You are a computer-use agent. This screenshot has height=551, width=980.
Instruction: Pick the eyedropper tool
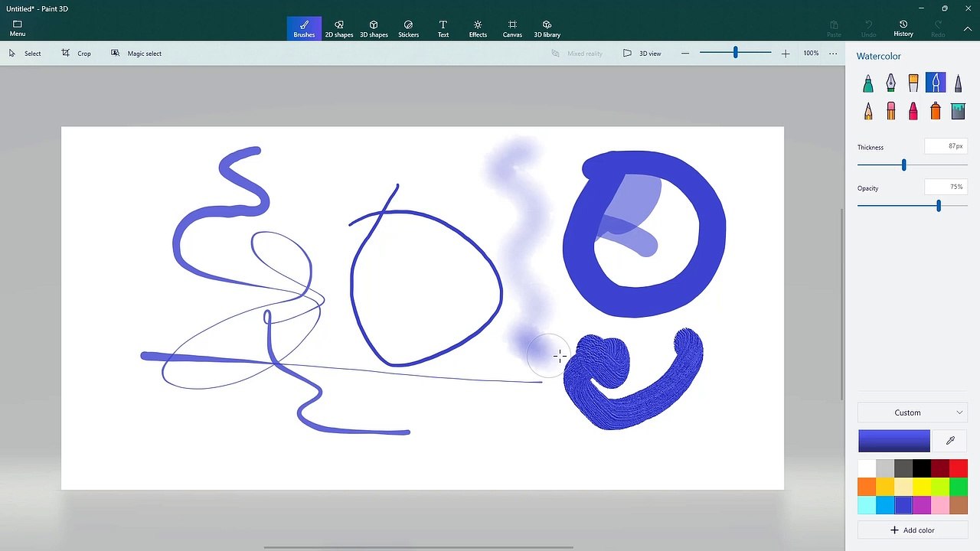click(x=950, y=441)
